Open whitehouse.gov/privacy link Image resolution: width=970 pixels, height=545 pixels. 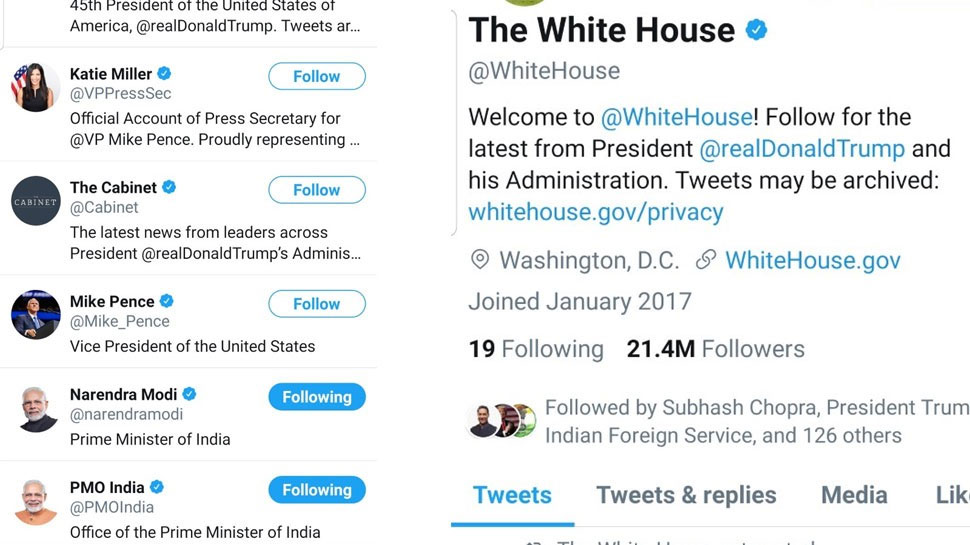[596, 212]
